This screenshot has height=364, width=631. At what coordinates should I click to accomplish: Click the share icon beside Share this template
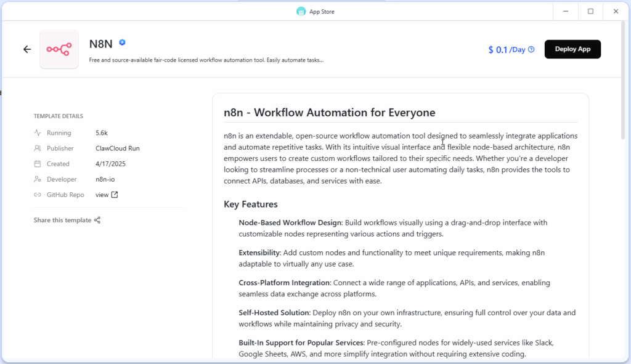pyautogui.click(x=97, y=220)
